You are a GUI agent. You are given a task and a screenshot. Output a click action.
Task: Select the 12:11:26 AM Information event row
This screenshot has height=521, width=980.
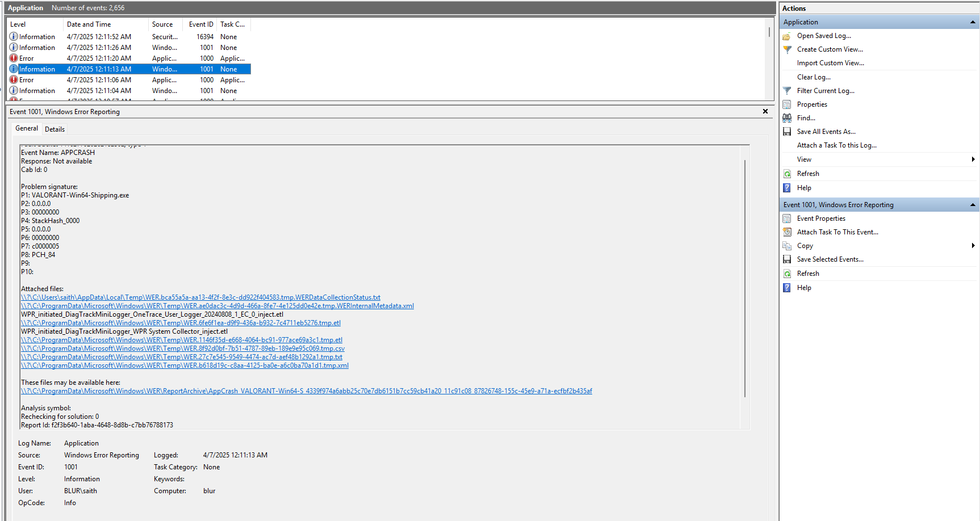129,48
